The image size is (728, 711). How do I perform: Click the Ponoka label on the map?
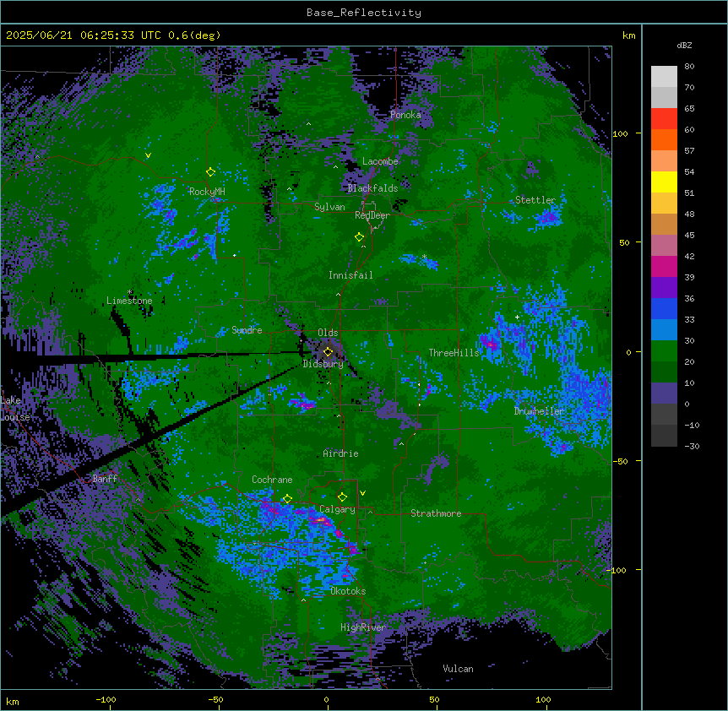point(405,115)
